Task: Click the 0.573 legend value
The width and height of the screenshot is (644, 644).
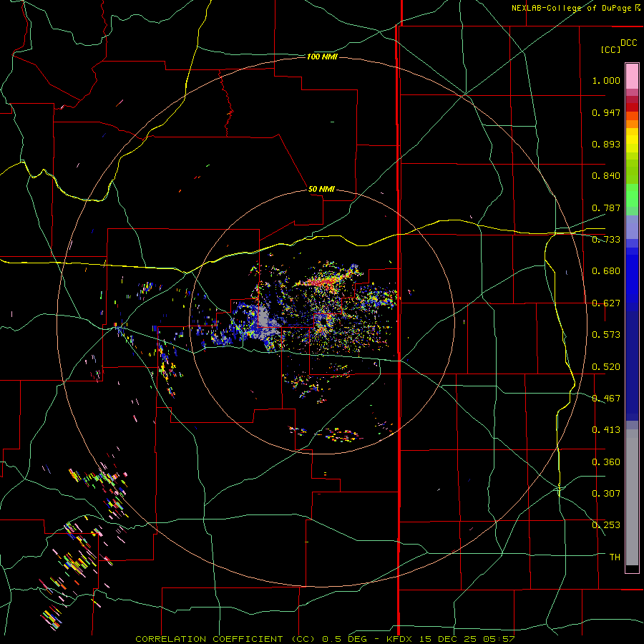Action: click(606, 335)
